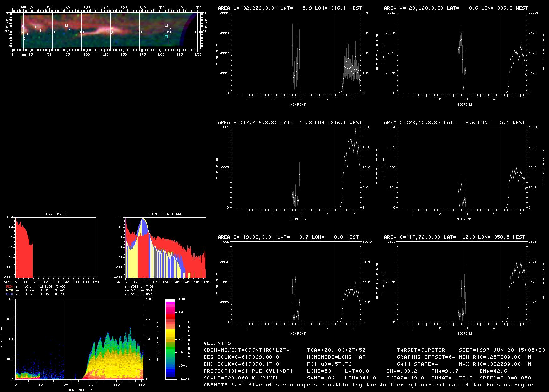The height and width of the screenshot is (392, 549).
Task: Click the GRN channel legend label
Action: tap(9, 290)
